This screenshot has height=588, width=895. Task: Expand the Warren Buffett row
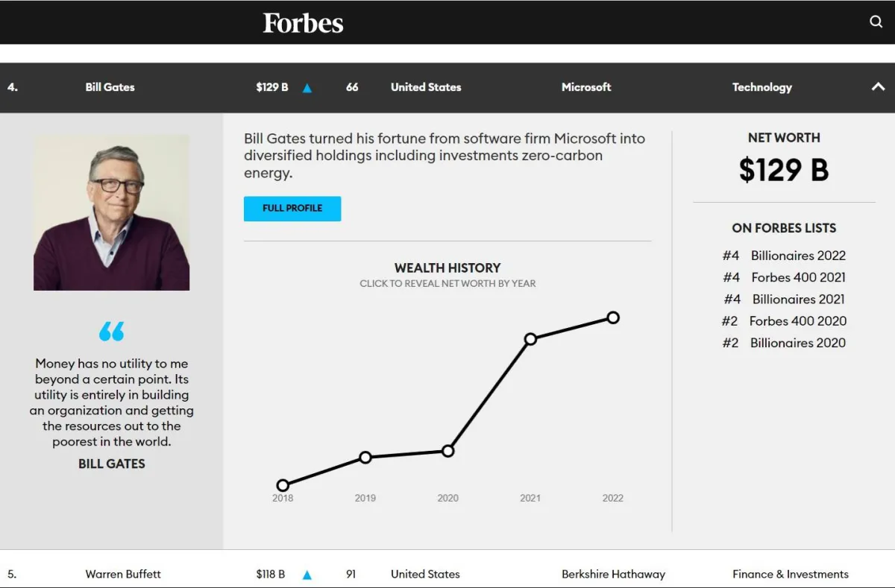(x=123, y=574)
